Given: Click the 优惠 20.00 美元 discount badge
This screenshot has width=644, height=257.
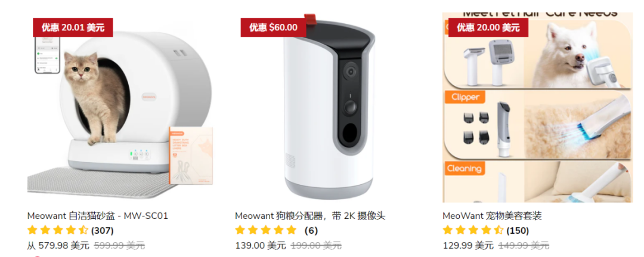Looking at the screenshot, I should tap(488, 27).
